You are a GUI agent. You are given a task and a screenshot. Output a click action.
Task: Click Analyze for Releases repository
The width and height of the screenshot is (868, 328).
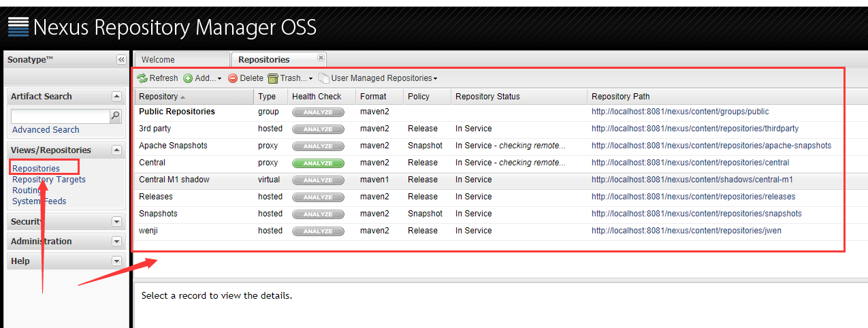(318, 197)
